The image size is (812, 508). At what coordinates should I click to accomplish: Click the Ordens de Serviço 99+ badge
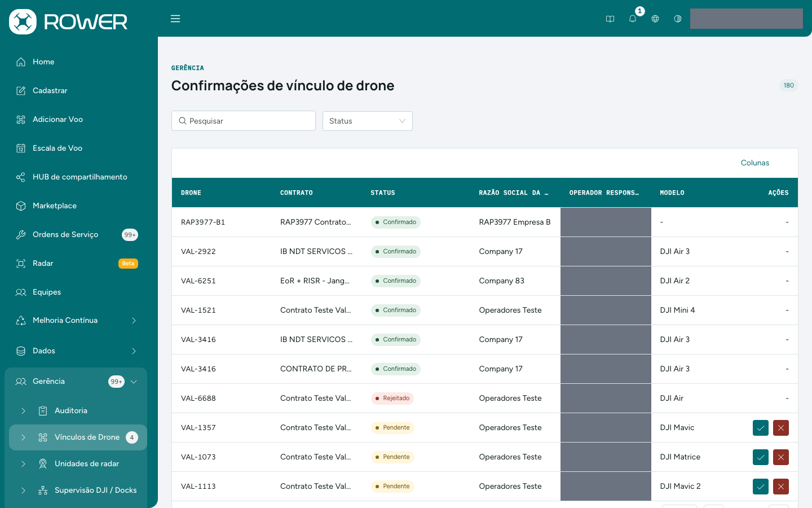pyautogui.click(x=130, y=235)
